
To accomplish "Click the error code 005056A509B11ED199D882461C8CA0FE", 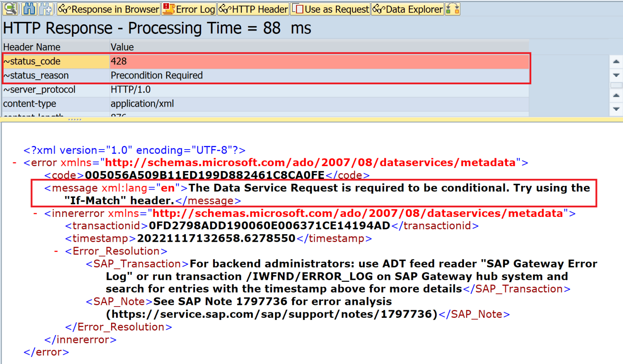I will (204, 175).
